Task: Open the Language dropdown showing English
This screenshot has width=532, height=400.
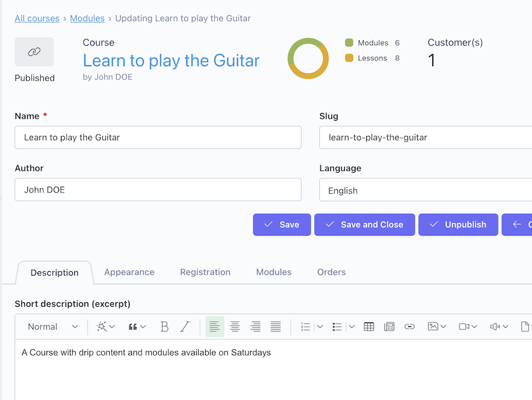Action: [425, 190]
